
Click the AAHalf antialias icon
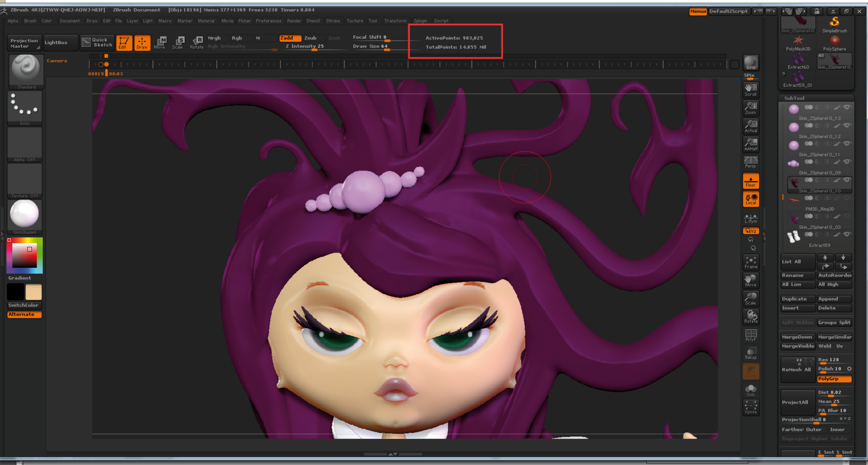click(751, 144)
